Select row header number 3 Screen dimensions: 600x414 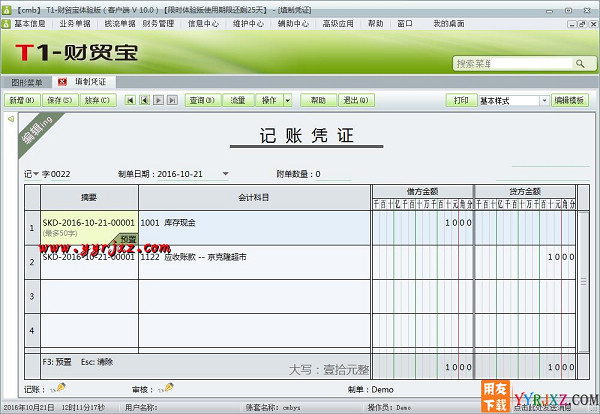pyautogui.click(x=32, y=297)
